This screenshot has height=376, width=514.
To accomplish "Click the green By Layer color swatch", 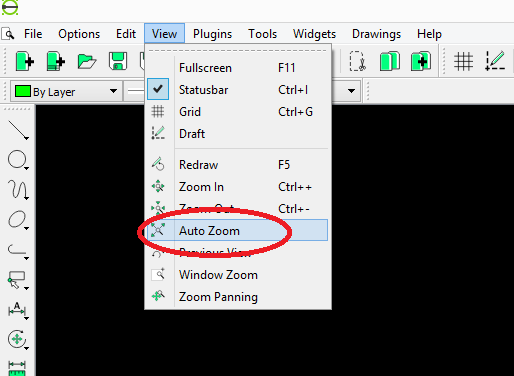I will [x=23, y=91].
